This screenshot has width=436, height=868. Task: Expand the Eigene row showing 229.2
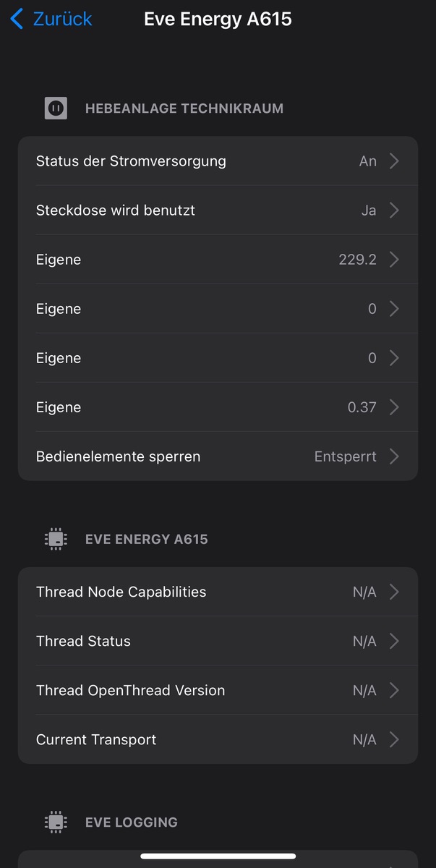(x=217, y=260)
